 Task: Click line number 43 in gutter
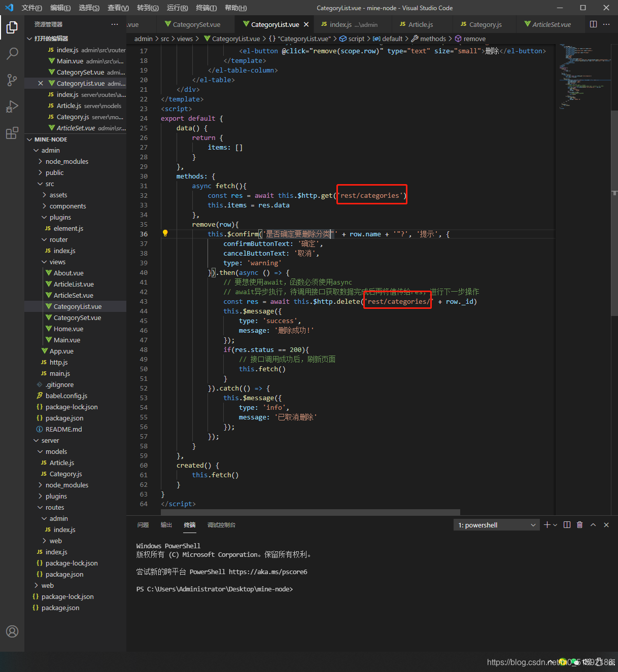(x=144, y=301)
